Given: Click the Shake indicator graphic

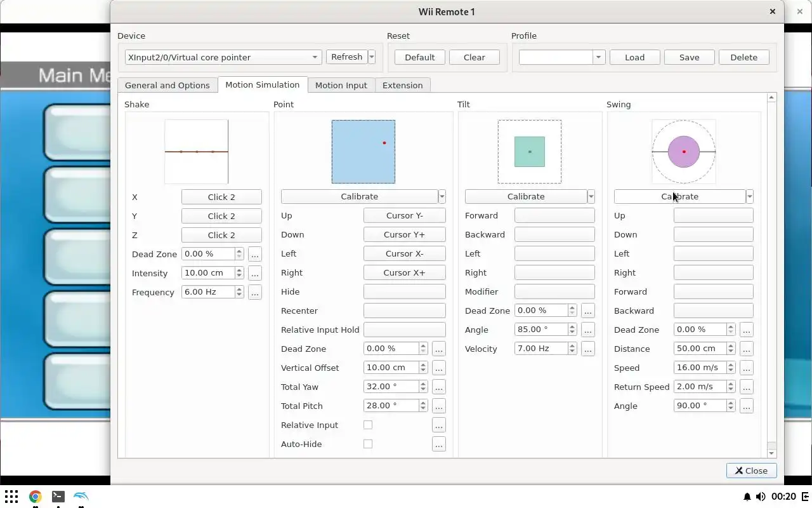Looking at the screenshot, I should click(x=197, y=152).
